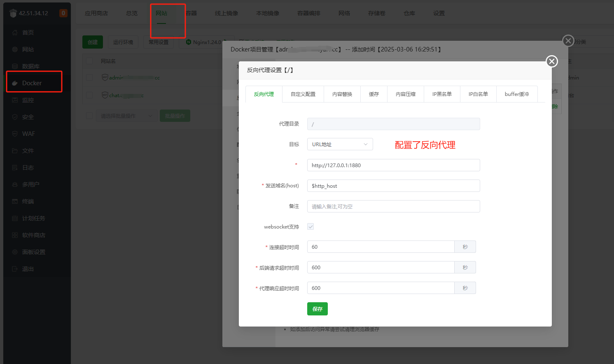
Task: Click the 运行环境 button
Action: point(123,42)
